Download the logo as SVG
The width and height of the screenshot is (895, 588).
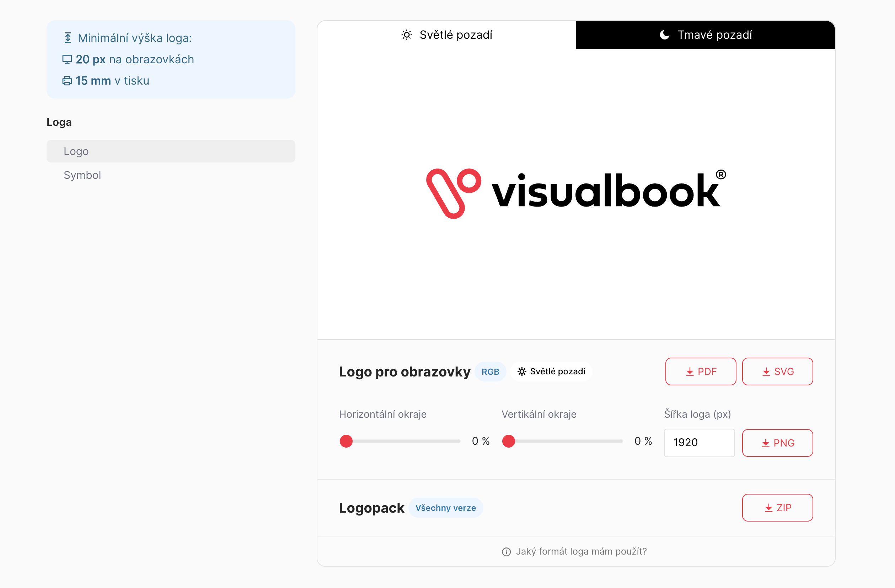777,371
